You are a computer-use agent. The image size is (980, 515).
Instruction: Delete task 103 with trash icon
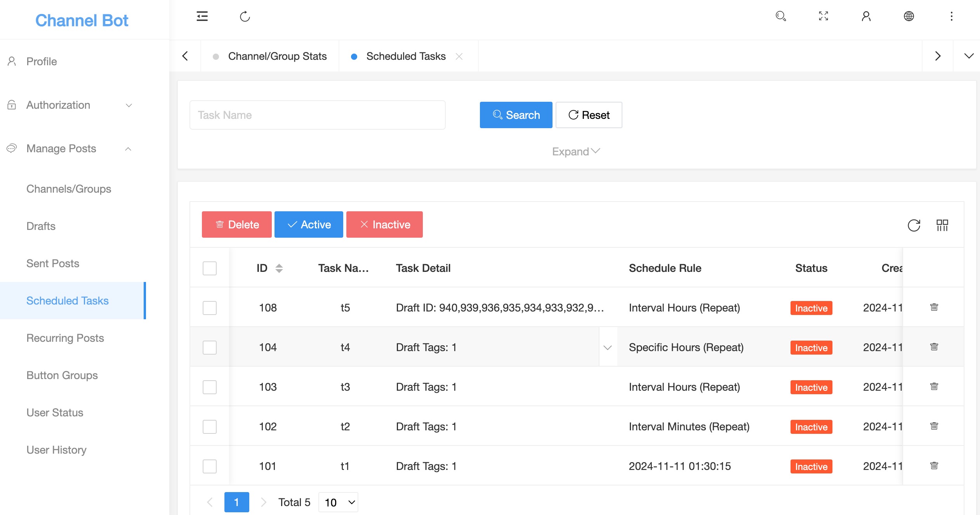(934, 386)
